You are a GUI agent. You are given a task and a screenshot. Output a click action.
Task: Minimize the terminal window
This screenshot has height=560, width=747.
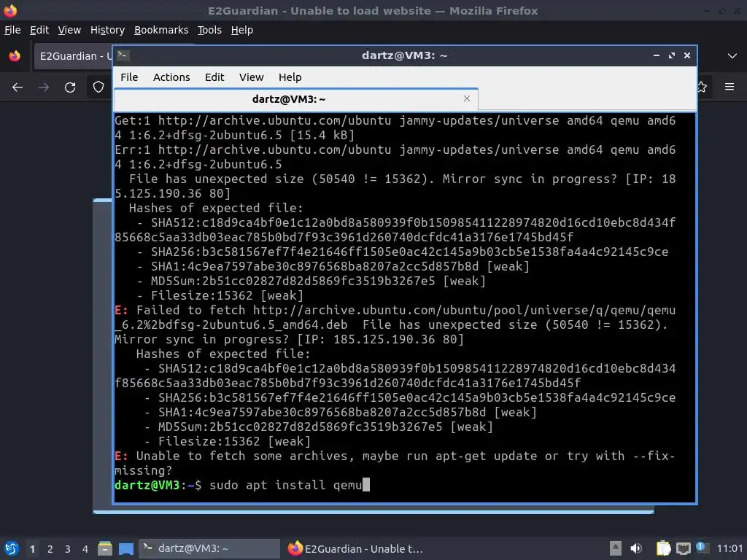[x=657, y=55]
